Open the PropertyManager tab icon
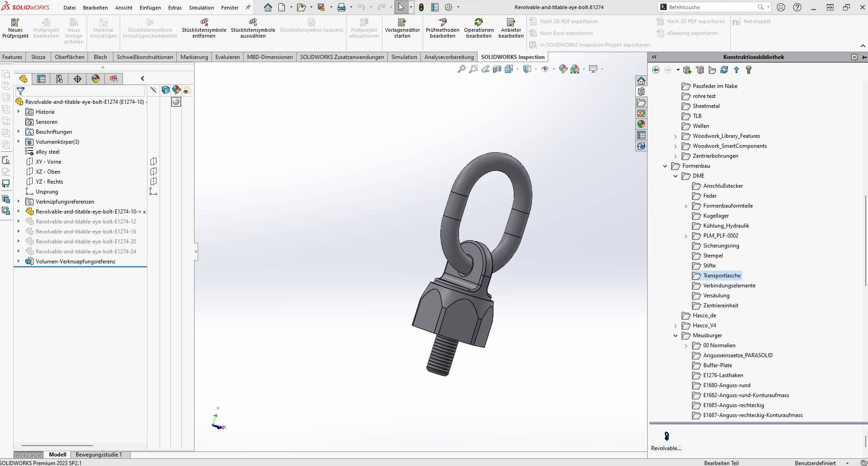Screen dimensions: 868x466 tap(41, 79)
